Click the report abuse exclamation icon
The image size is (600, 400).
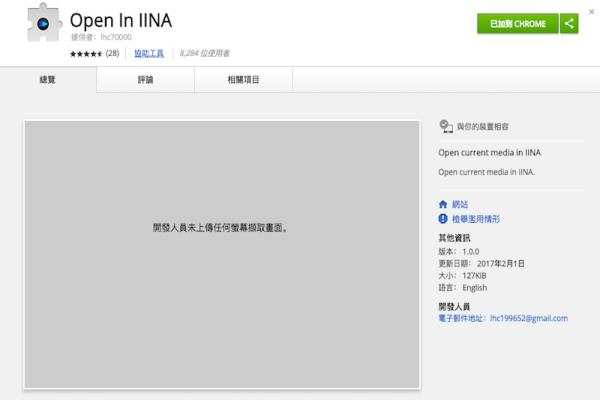click(x=443, y=219)
